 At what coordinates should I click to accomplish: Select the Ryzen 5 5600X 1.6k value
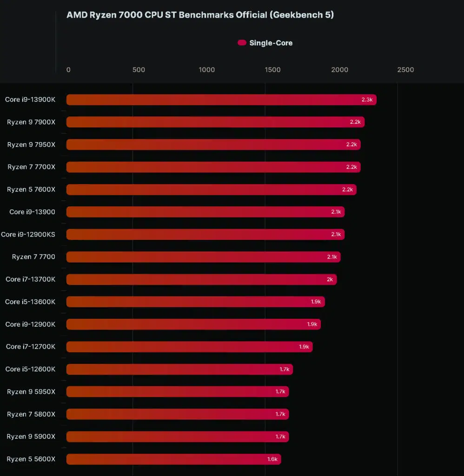[272, 459]
